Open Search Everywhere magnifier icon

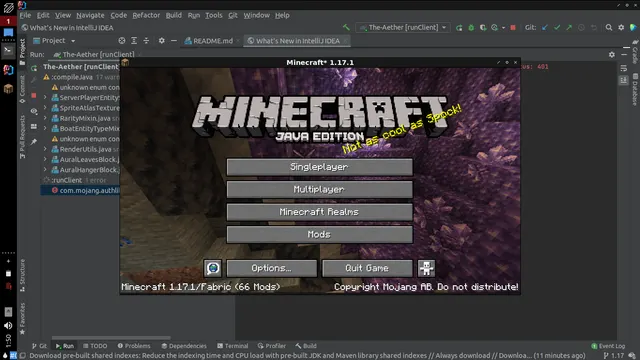point(609,27)
